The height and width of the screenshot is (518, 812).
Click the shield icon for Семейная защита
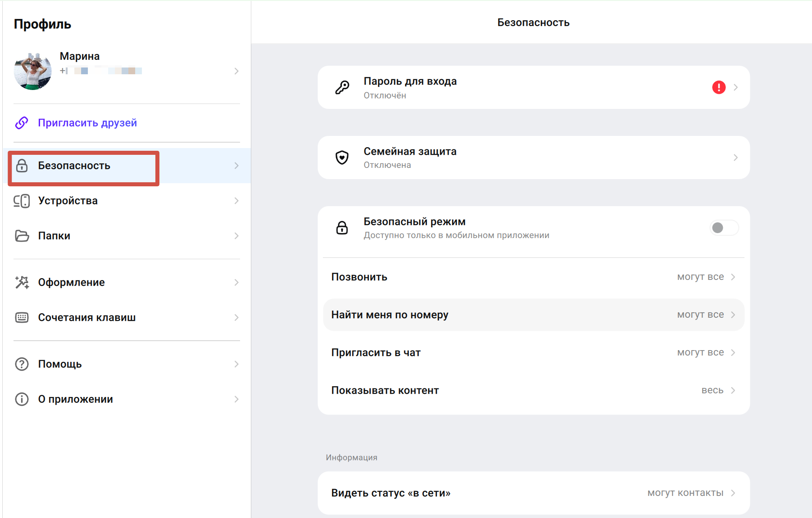click(x=342, y=158)
